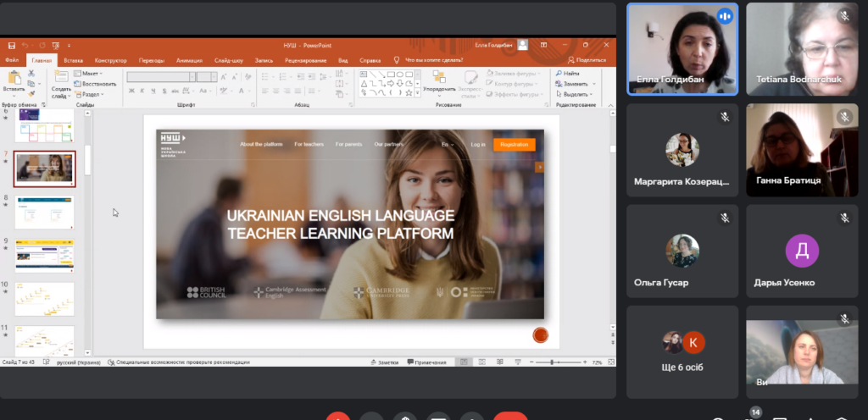Expand the Select (Выделить) dropdown
Viewport: 868px width, 420px height.
[575, 94]
